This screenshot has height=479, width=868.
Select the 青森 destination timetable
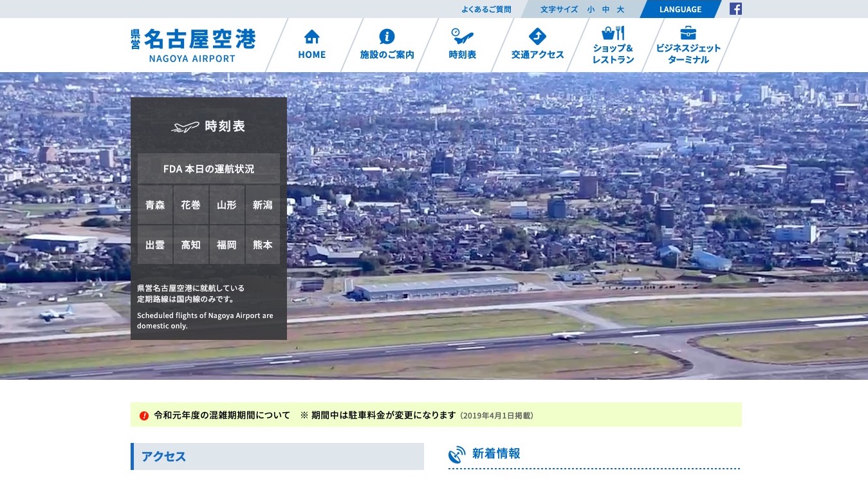pyautogui.click(x=155, y=205)
